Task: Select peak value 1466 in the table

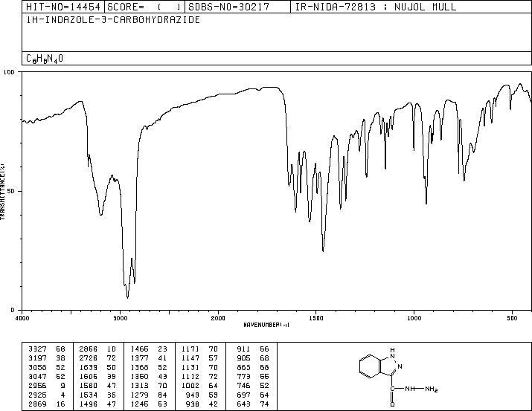Action: coord(139,349)
